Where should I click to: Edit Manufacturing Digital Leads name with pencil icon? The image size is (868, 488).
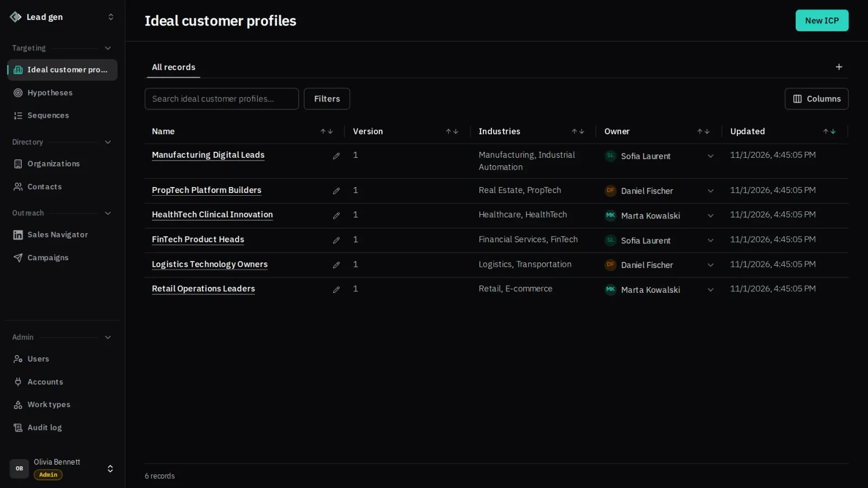click(336, 156)
